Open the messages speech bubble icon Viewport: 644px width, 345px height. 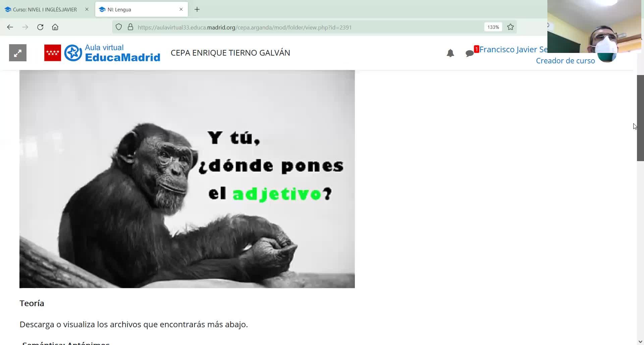pos(470,53)
